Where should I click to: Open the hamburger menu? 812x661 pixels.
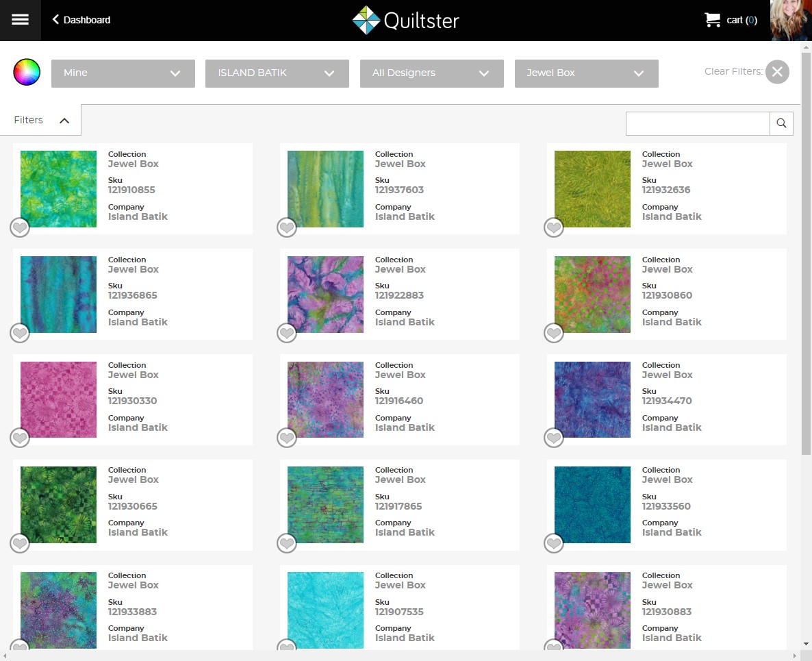tap(20, 20)
